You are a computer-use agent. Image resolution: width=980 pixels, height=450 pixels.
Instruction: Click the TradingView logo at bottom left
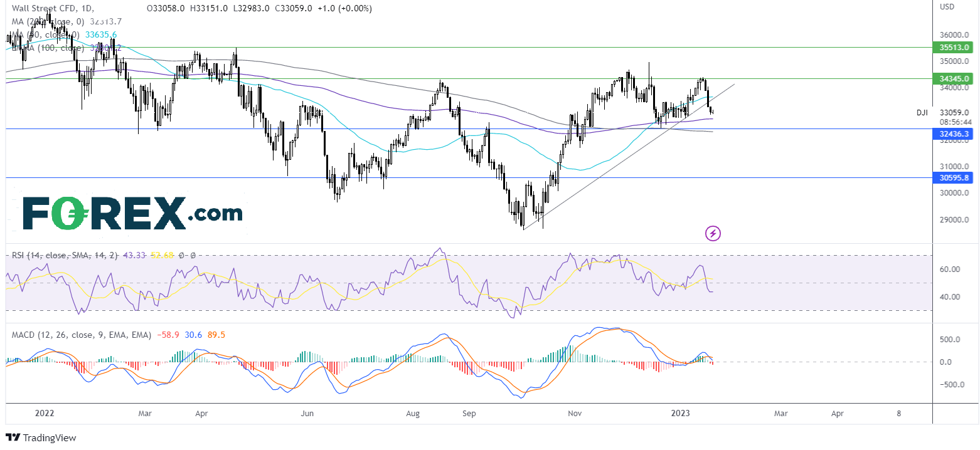pos(40,438)
